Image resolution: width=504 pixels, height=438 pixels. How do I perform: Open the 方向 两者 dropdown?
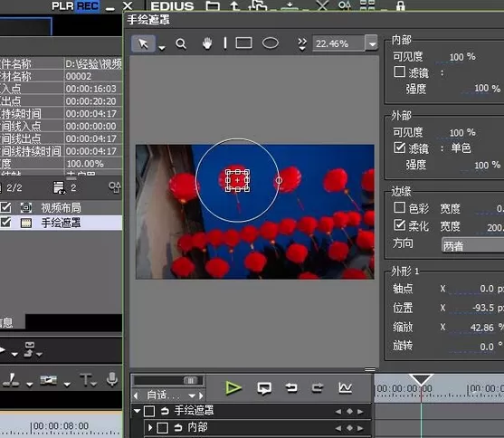click(472, 245)
